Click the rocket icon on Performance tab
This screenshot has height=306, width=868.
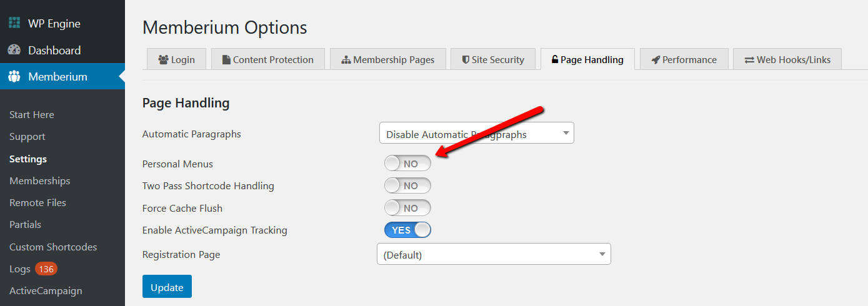coord(656,60)
